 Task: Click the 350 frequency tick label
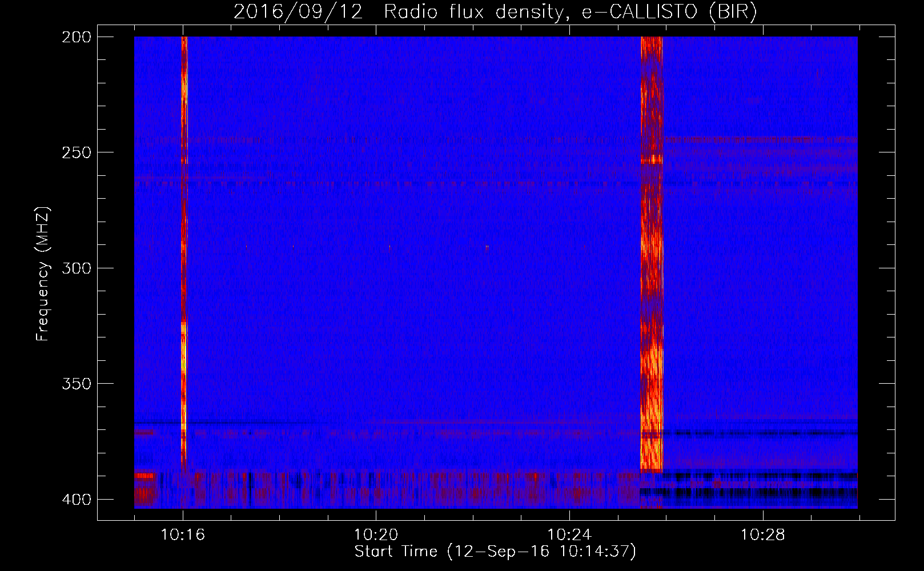coord(76,383)
